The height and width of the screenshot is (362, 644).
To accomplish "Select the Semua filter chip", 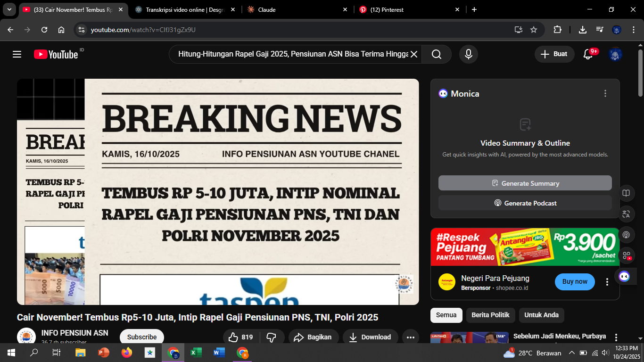I will [x=446, y=315].
